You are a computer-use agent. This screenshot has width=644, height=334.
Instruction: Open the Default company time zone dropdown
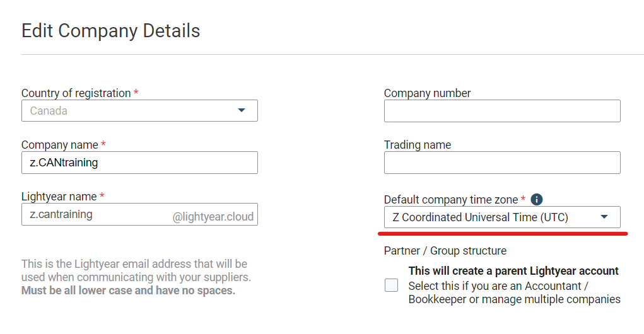pos(502,217)
